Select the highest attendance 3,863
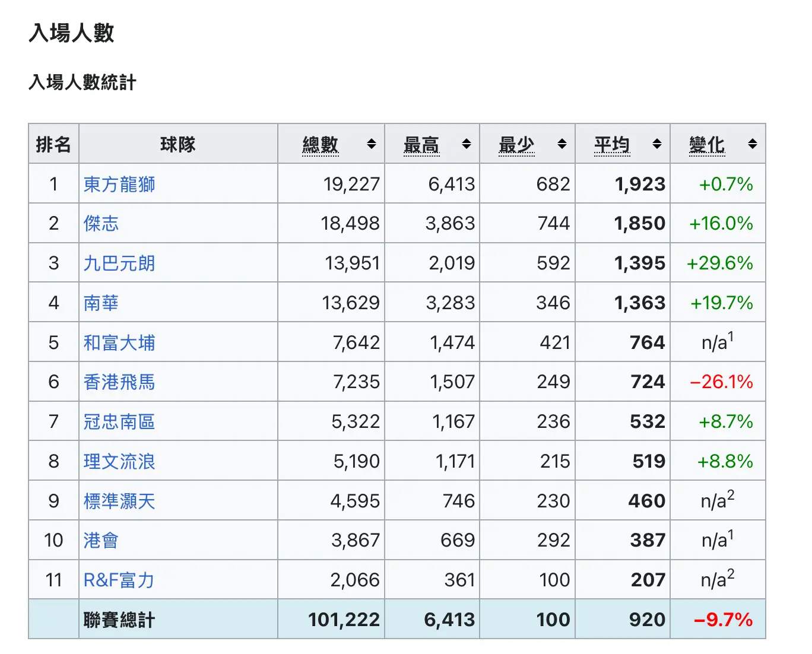 tap(450, 223)
